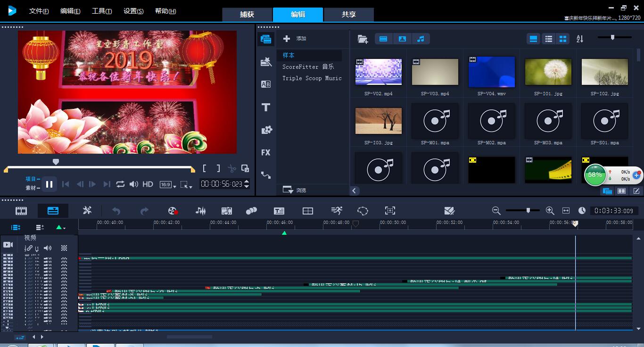
Task: Open the Motion Tracking tool
Action: pyautogui.click(x=252, y=211)
